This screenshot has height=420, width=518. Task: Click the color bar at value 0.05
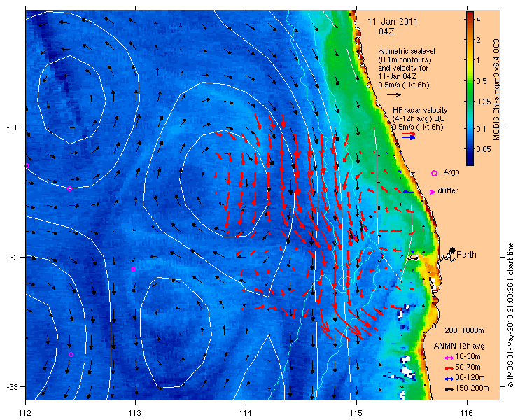pos(470,149)
